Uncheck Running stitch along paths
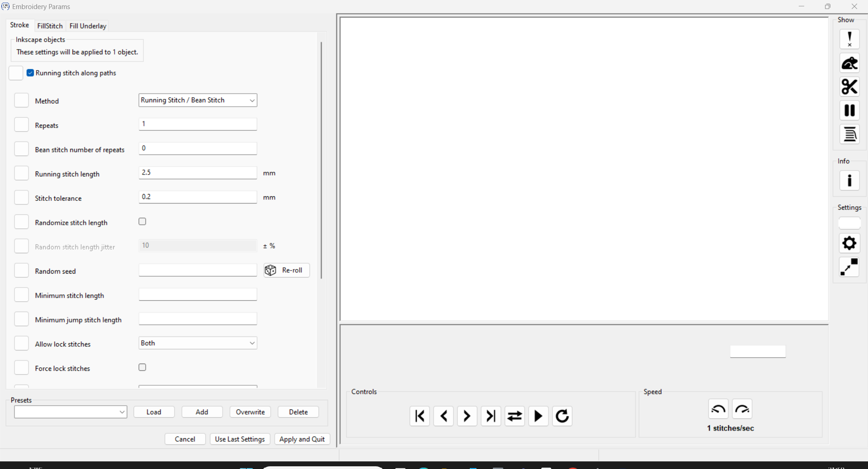The width and height of the screenshot is (868, 469). click(x=30, y=73)
